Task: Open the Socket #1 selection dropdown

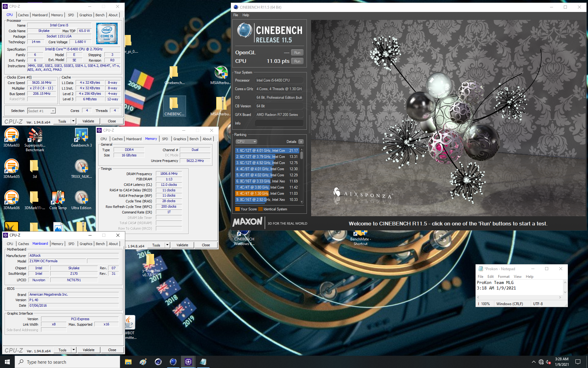Action: pyautogui.click(x=41, y=111)
